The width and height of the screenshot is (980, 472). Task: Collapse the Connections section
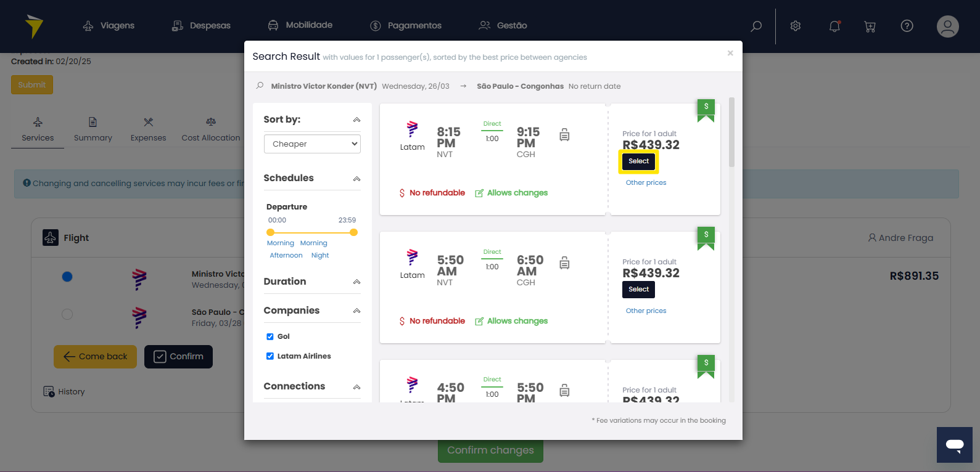click(356, 387)
